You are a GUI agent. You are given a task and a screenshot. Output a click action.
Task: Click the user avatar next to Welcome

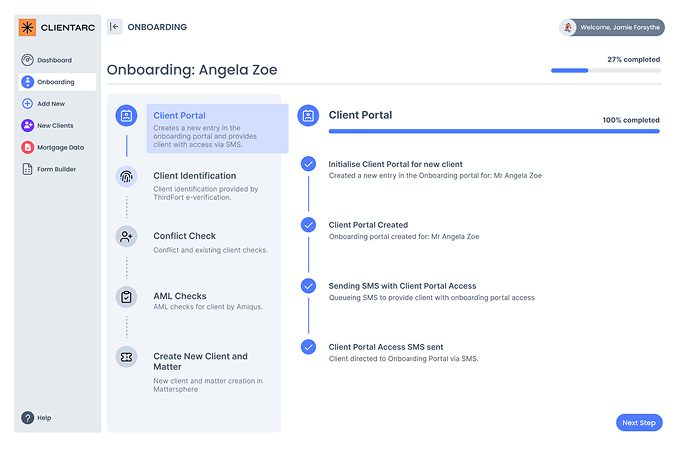[568, 27]
